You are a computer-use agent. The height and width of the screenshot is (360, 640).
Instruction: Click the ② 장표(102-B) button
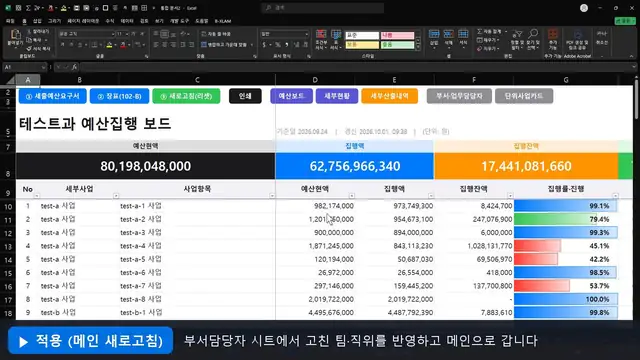pyautogui.click(x=119, y=96)
